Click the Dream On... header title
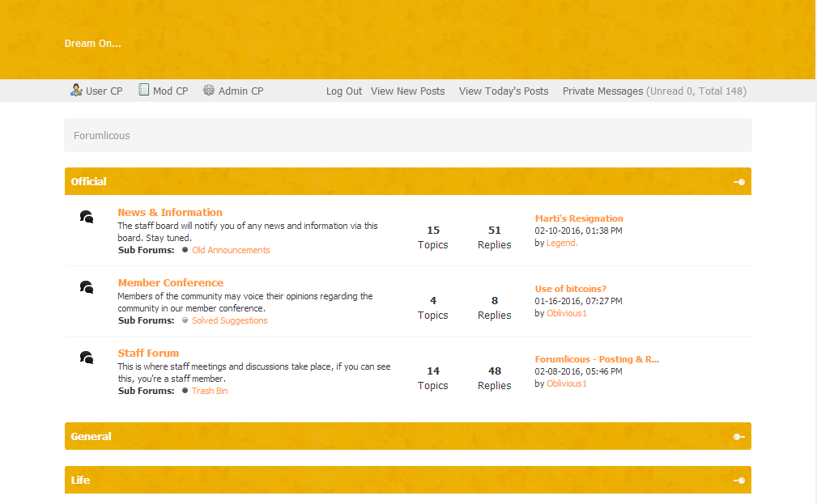The image size is (817, 504). click(x=93, y=43)
